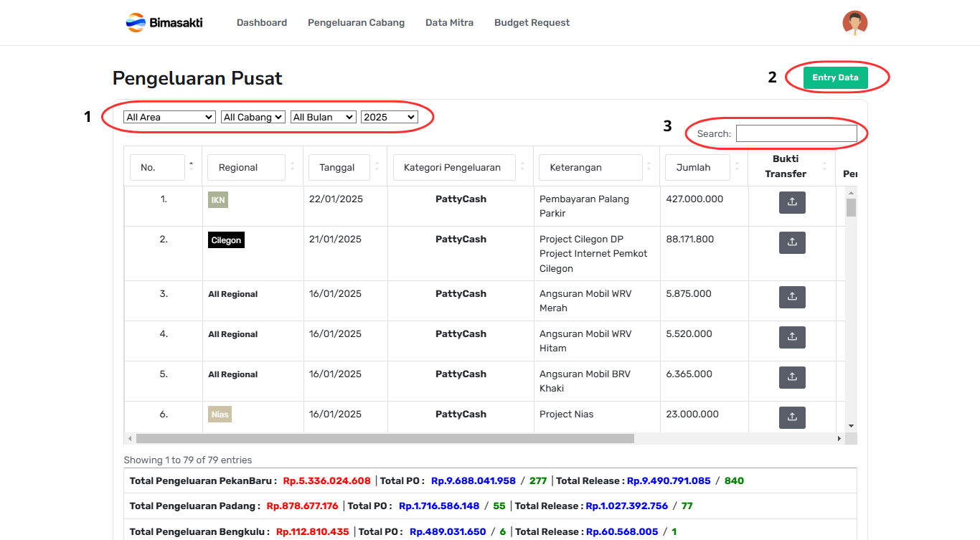
Task: Go to Dashboard menu
Action: (x=262, y=23)
